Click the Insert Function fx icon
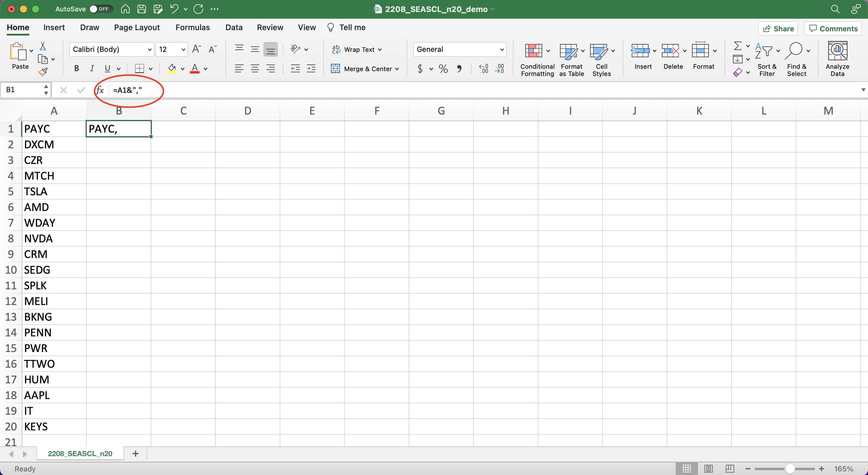 point(100,90)
